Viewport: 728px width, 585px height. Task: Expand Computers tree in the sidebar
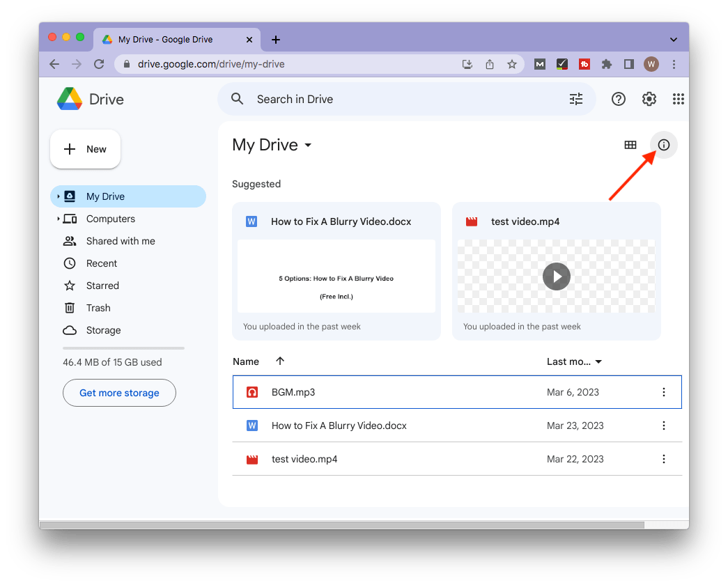tap(59, 219)
